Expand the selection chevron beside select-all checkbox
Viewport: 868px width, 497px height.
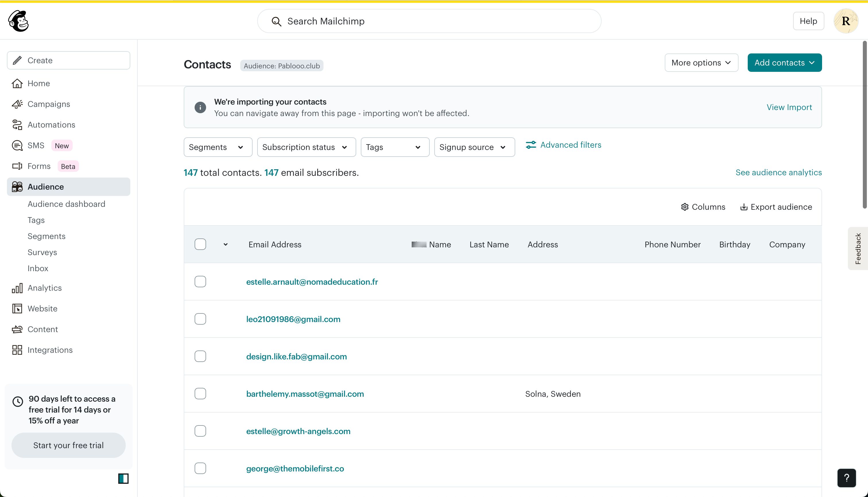point(225,244)
